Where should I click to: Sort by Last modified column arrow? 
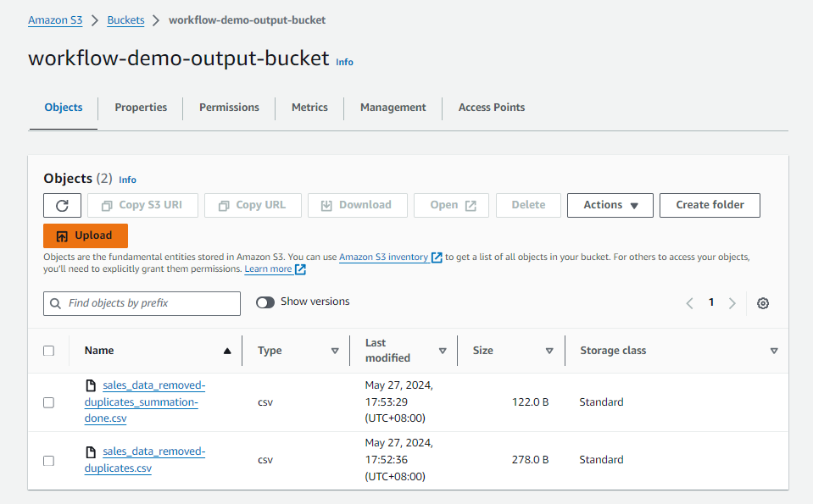443,352
